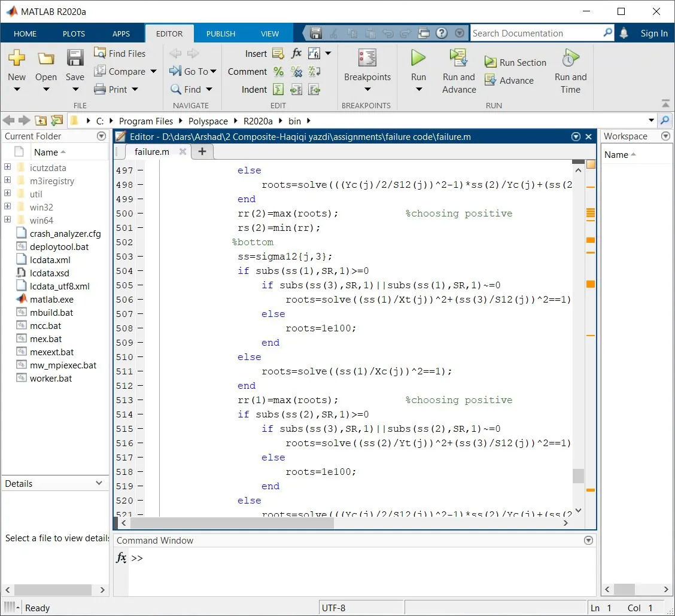675x616 pixels.
Task: Click the Insert function fx icon
Action: [296, 53]
